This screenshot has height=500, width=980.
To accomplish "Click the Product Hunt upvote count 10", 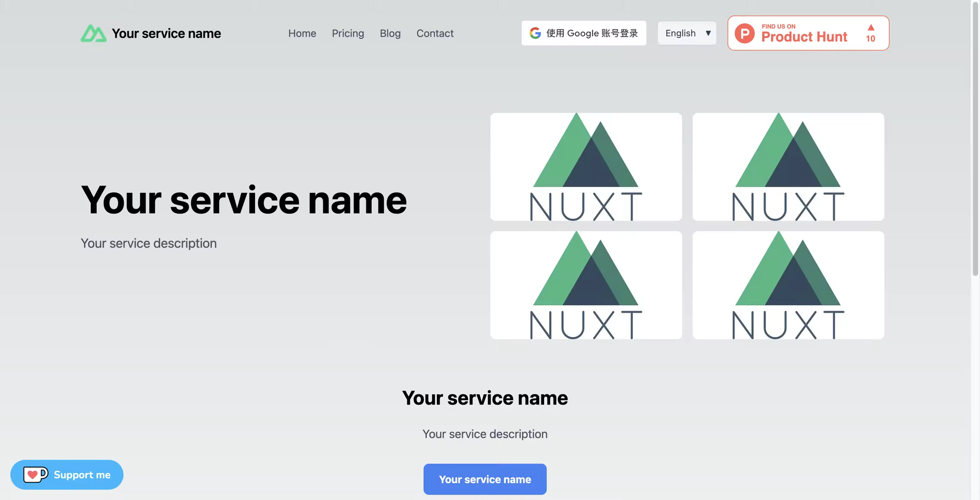I will click(x=870, y=39).
